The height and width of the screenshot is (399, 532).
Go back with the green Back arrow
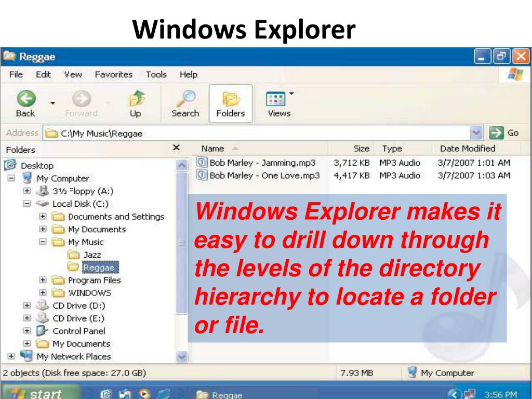click(26, 99)
